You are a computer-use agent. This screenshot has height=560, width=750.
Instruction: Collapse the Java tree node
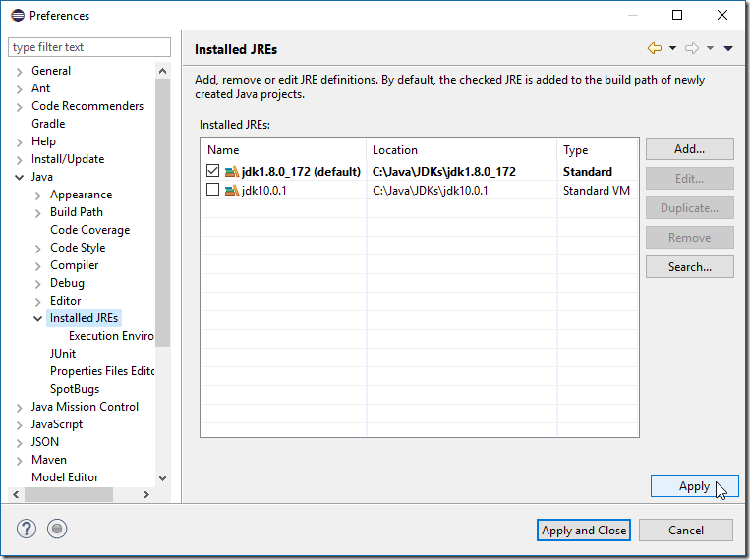point(19,178)
